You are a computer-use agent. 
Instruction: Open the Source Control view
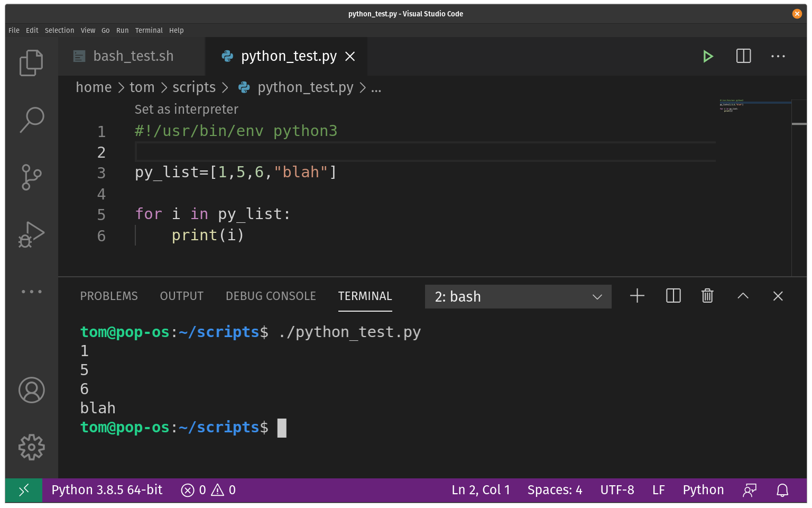[x=31, y=177]
